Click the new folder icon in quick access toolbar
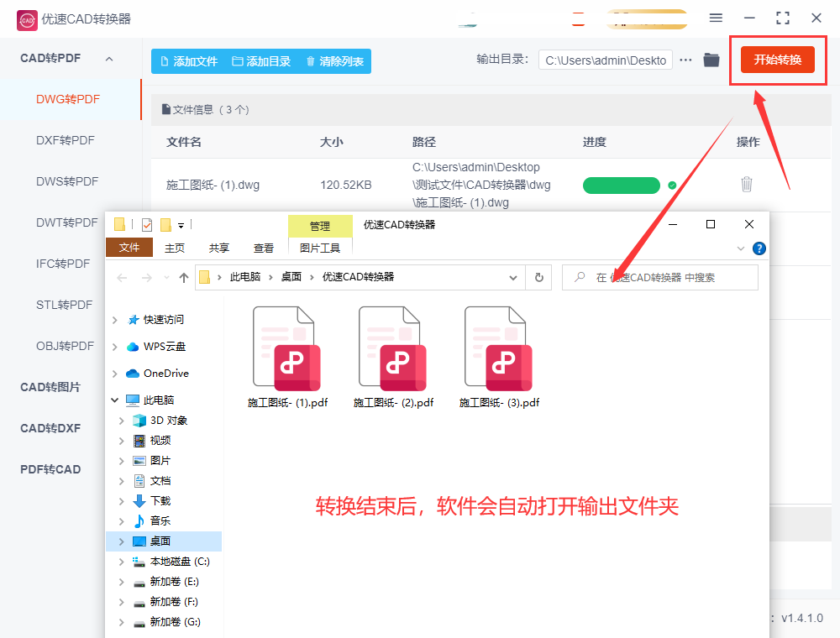Screen dimensions: 840x638 coord(166,225)
